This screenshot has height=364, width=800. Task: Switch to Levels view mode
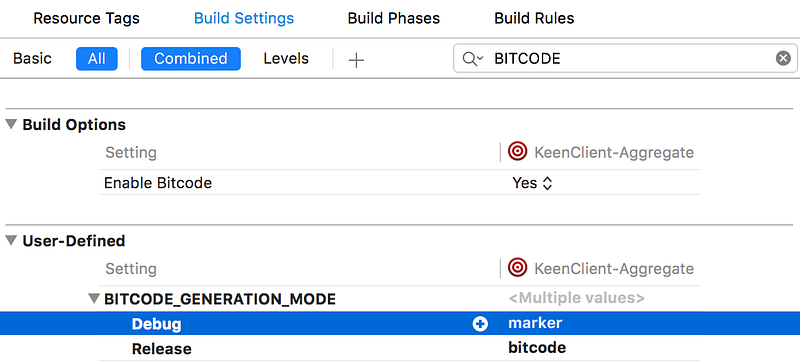coord(286,59)
